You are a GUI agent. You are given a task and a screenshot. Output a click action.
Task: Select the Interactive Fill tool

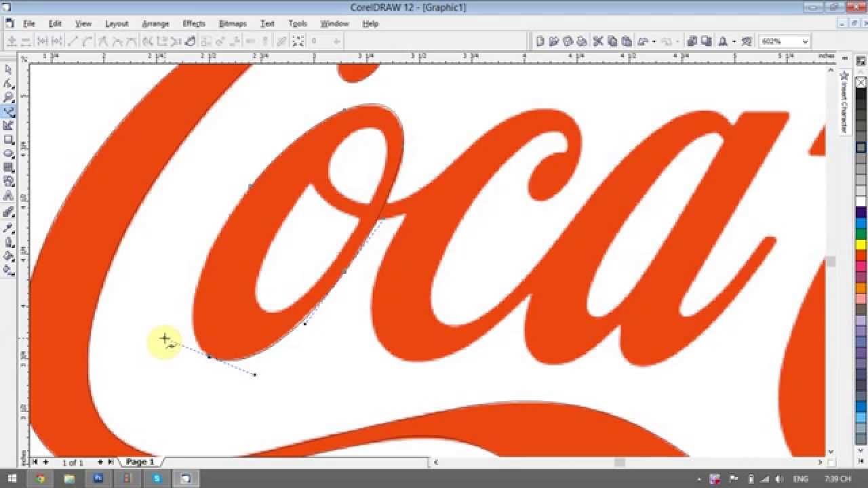[9, 270]
